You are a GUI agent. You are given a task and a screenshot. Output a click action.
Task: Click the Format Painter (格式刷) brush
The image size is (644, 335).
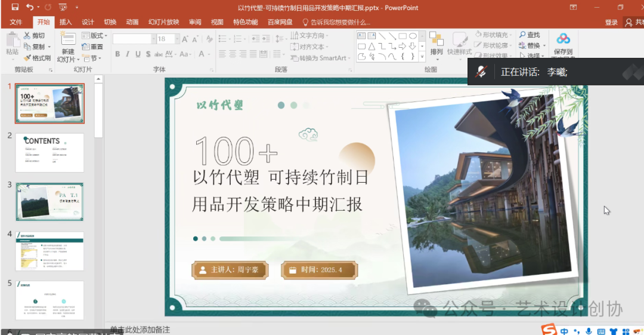(x=27, y=58)
